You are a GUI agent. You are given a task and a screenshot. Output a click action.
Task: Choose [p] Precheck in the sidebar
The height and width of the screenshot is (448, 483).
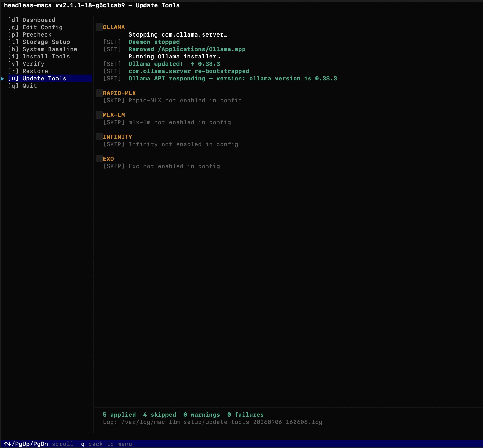(30, 34)
